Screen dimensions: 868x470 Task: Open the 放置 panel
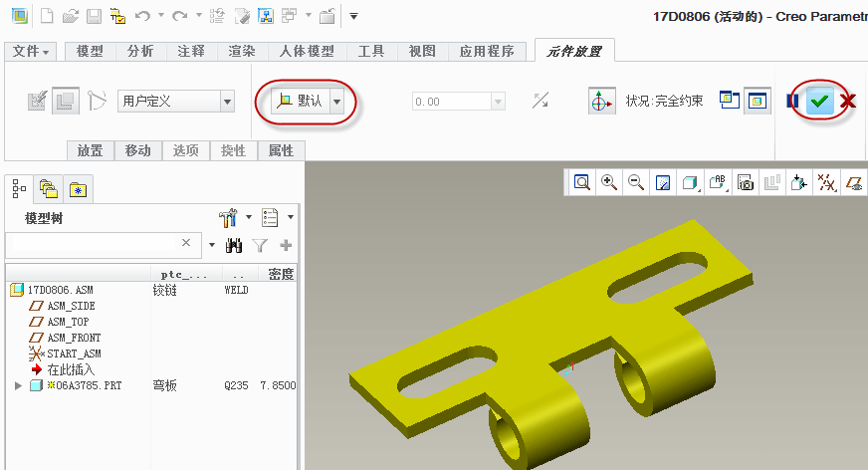tap(91, 150)
